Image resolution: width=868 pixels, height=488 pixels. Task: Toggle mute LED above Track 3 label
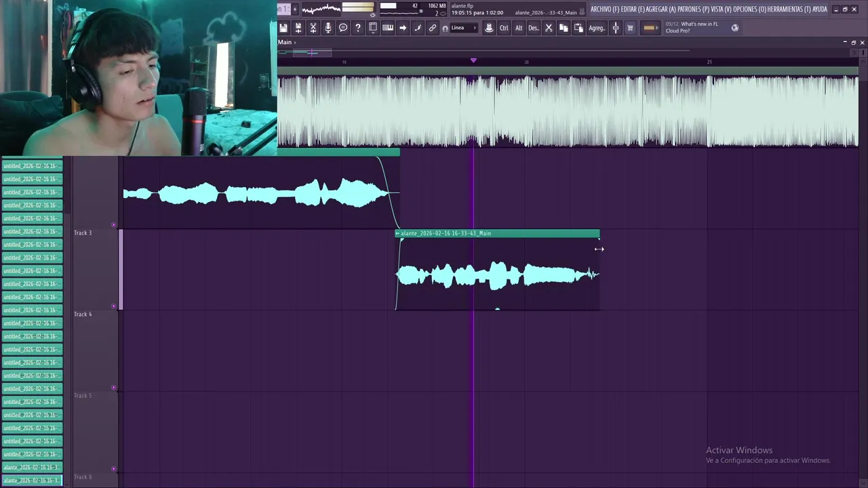tap(113, 225)
